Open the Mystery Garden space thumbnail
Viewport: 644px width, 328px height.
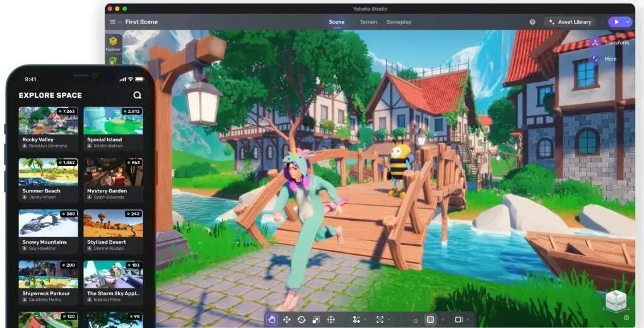pyautogui.click(x=114, y=172)
